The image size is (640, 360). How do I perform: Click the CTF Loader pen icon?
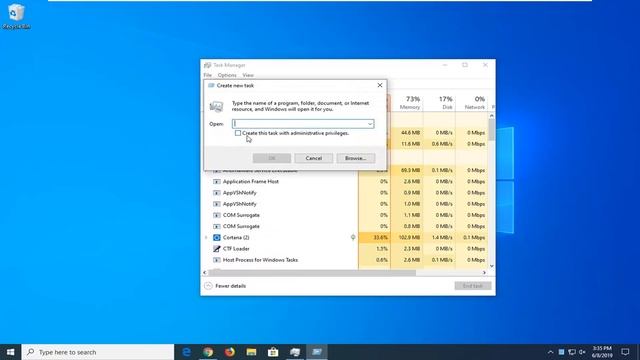[x=217, y=249]
